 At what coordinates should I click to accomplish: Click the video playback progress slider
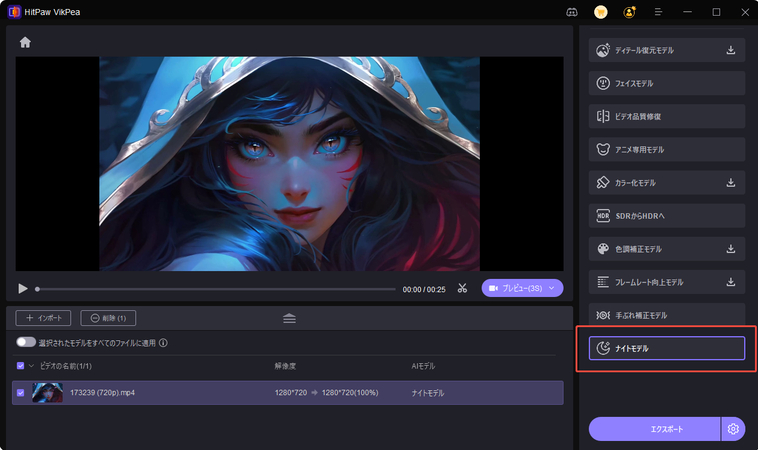215,289
